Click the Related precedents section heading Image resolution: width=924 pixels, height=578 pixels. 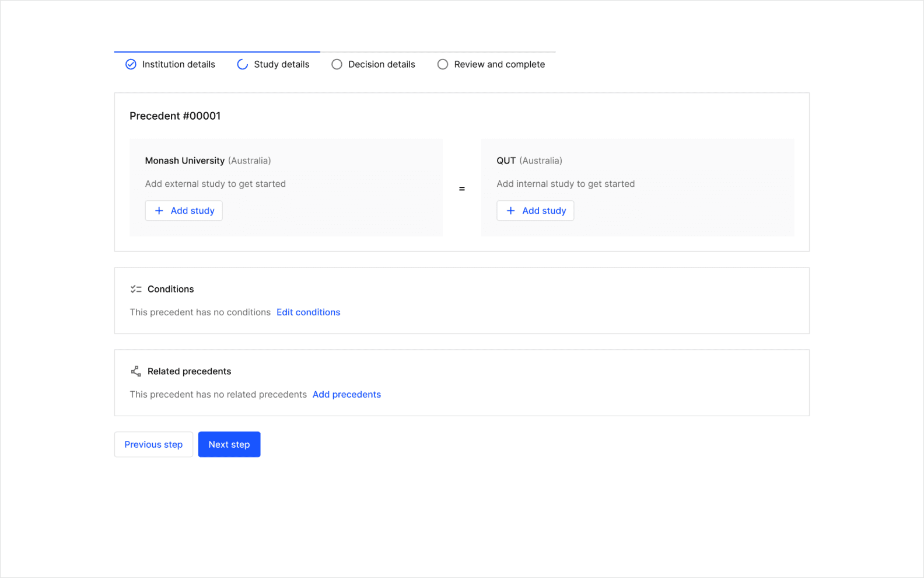(x=189, y=371)
